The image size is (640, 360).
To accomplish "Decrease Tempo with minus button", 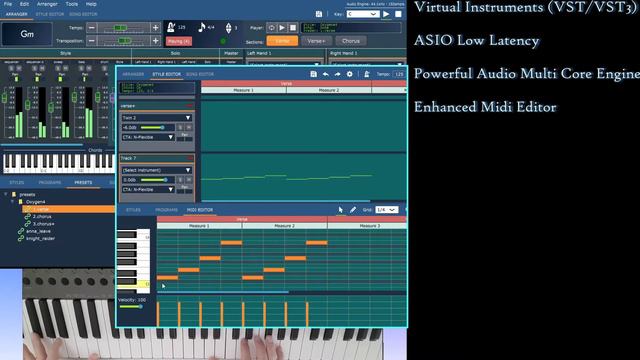I will click(92, 28).
